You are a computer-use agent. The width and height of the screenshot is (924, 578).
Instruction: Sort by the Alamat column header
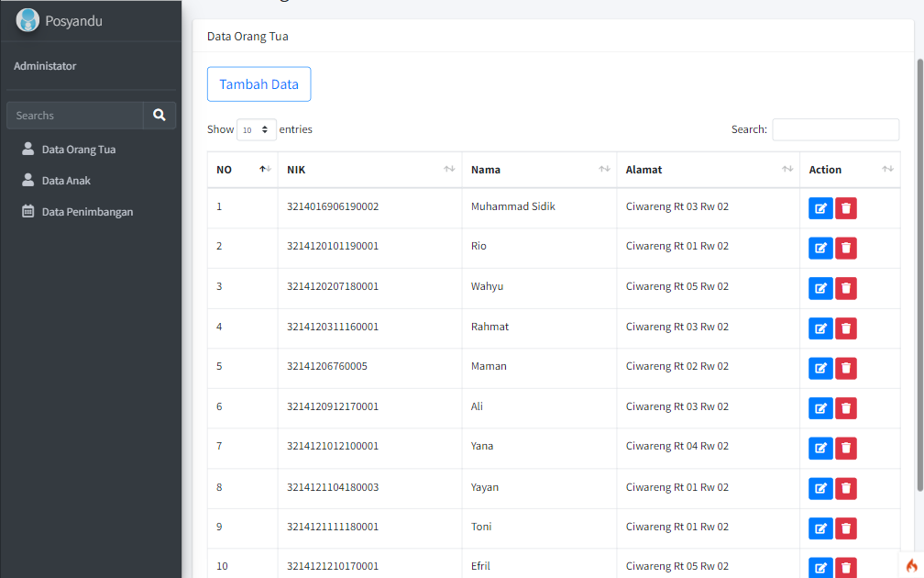pyautogui.click(x=708, y=170)
